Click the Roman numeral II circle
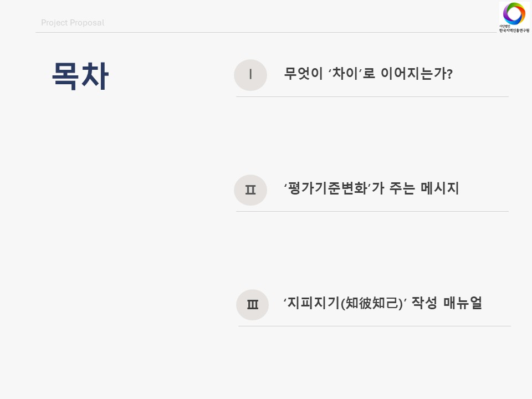Screen dimensions: 532x399 tap(250, 190)
